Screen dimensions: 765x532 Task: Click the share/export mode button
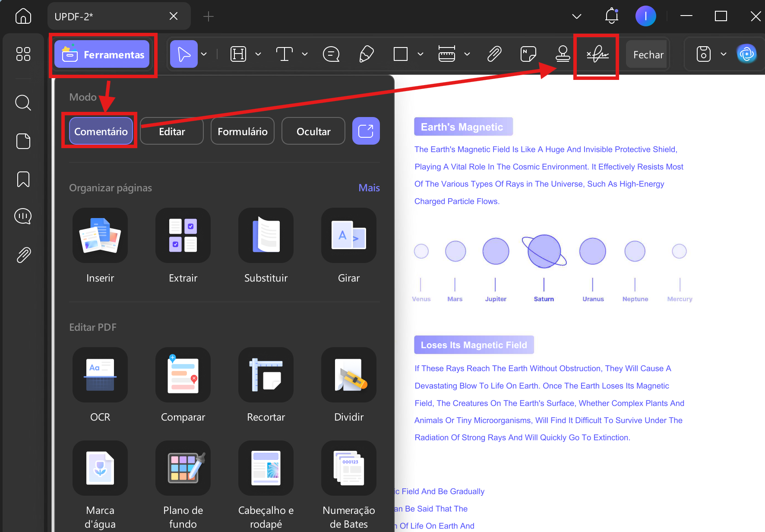pyautogui.click(x=366, y=131)
